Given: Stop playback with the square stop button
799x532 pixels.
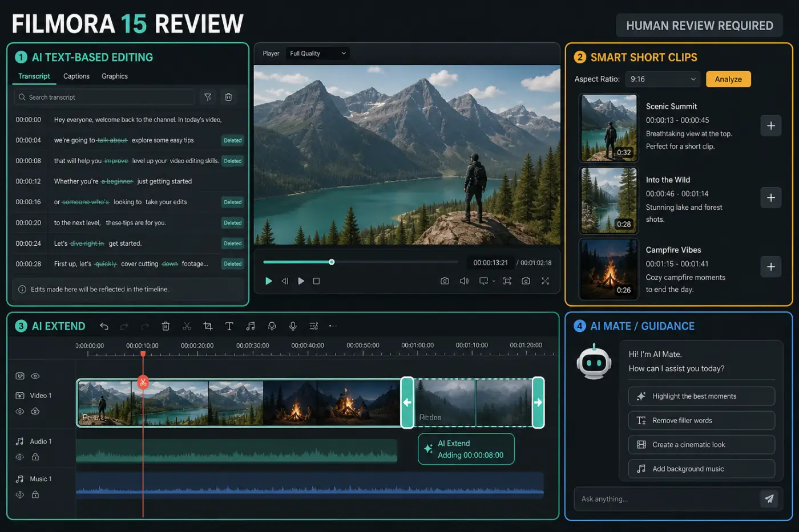Looking at the screenshot, I should 317,281.
